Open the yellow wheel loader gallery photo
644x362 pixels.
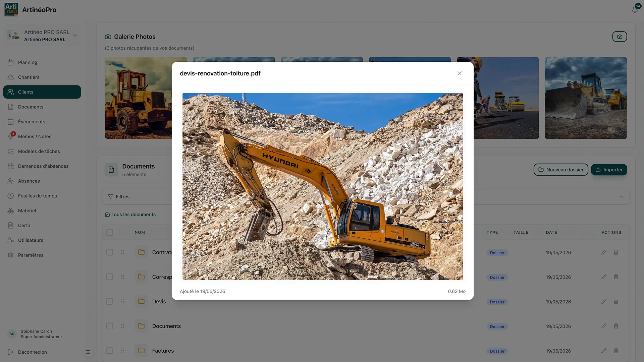(138, 98)
